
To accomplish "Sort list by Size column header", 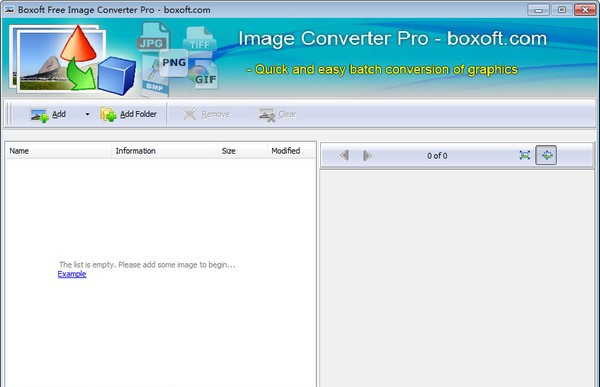I will click(x=242, y=151).
